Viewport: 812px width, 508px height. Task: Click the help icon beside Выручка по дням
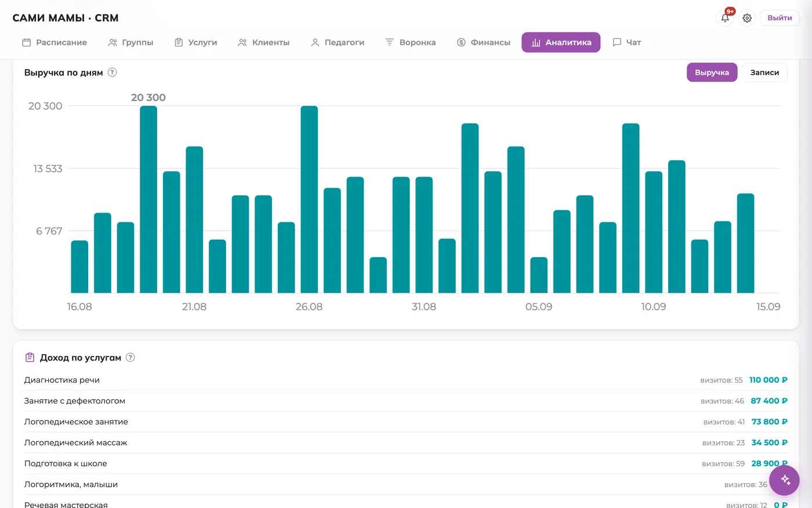coord(113,73)
